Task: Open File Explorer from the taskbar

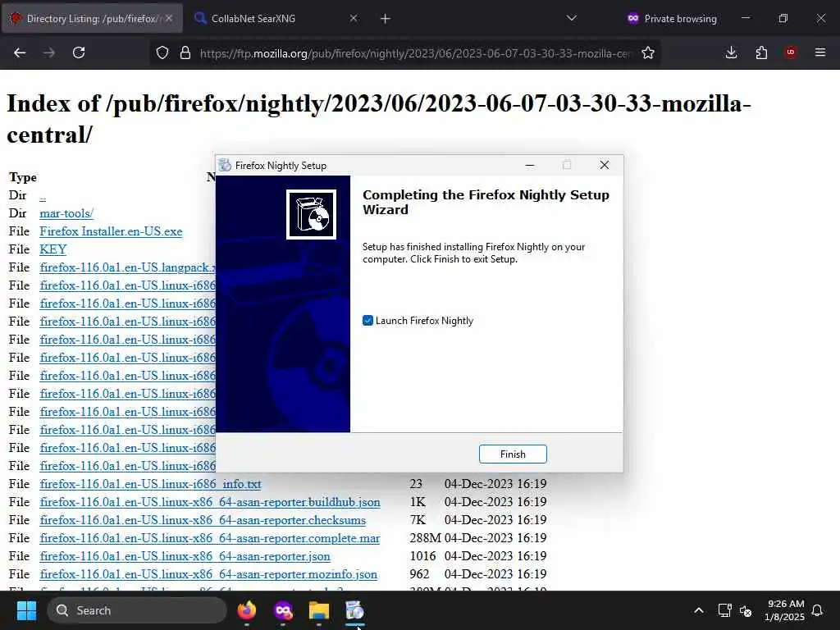Action: (x=319, y=610)
